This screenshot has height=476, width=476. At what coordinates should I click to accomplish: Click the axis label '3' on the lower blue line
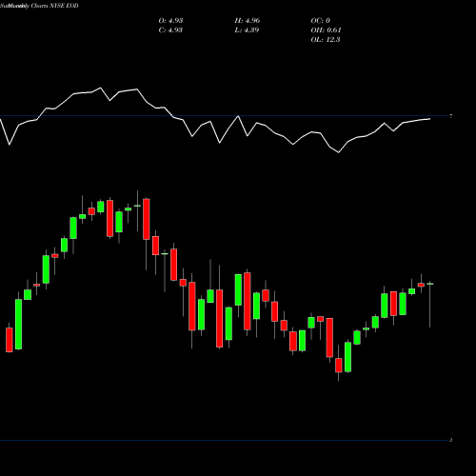pos(451,440)
